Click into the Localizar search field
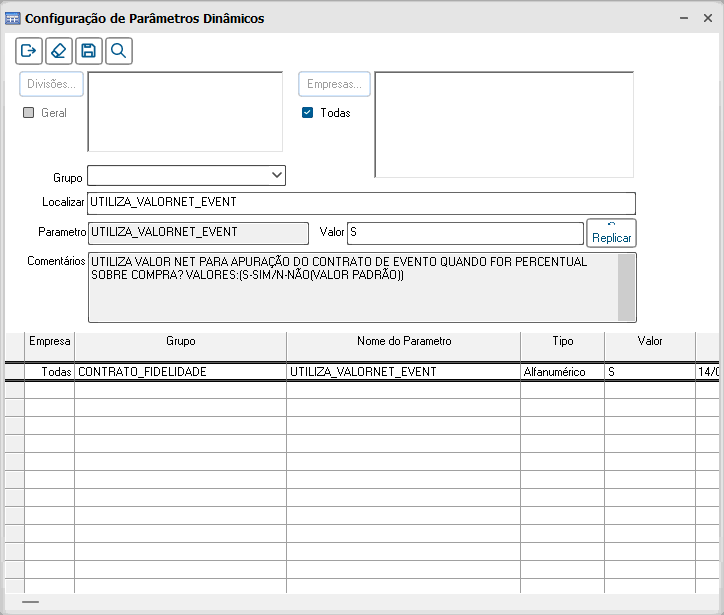 [361, 203]
